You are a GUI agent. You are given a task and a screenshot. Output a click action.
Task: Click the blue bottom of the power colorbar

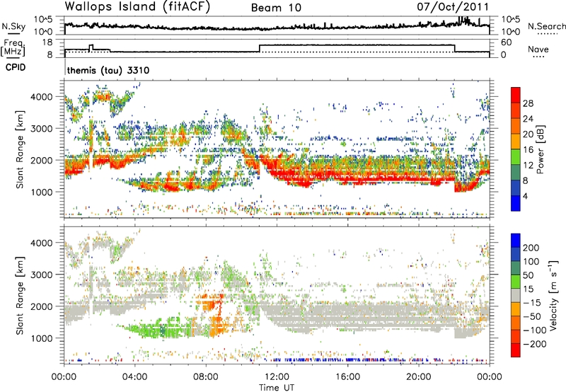point(516,204)
